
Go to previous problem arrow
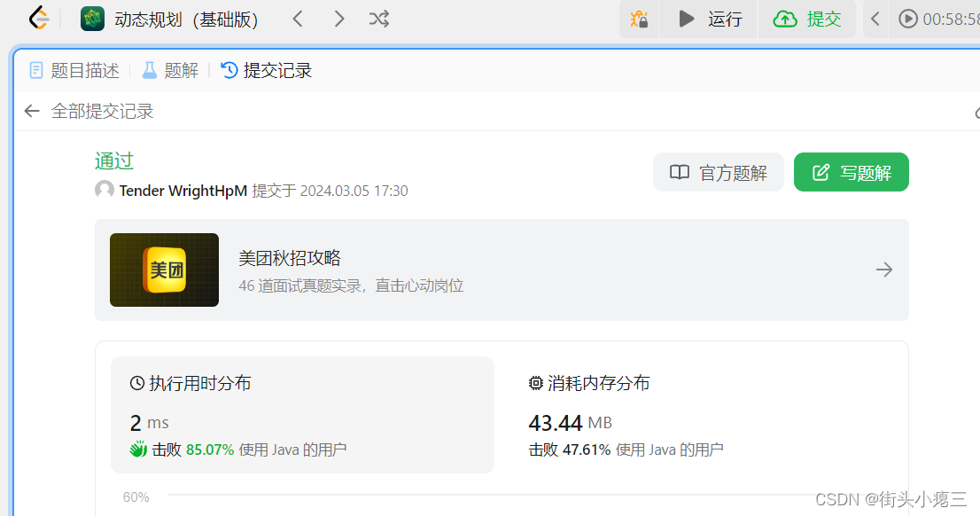298,19
